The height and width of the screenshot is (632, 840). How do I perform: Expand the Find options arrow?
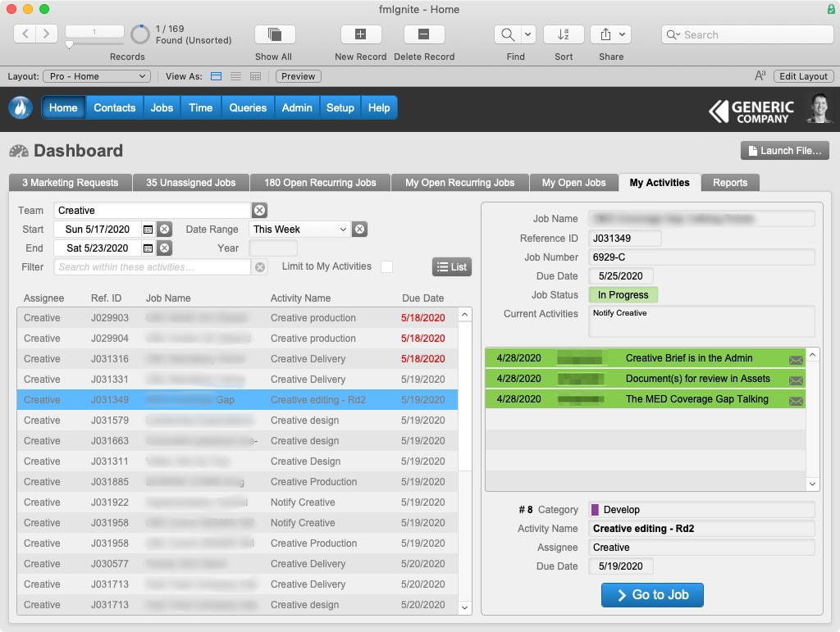tap(527, 34)
